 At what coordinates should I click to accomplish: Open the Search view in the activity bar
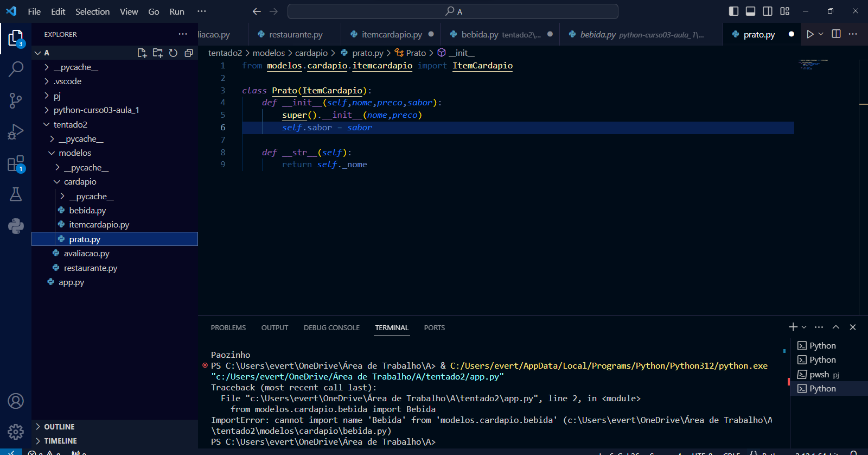[x=16, y=69]
